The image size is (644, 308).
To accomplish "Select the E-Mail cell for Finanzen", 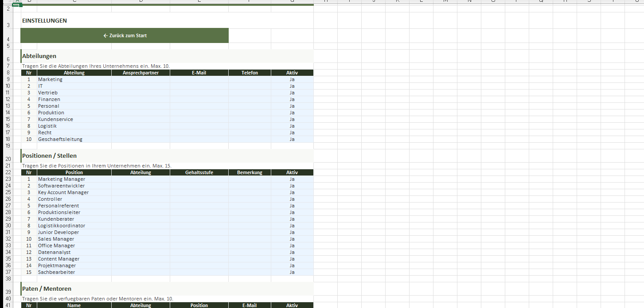I will (199, 99).
